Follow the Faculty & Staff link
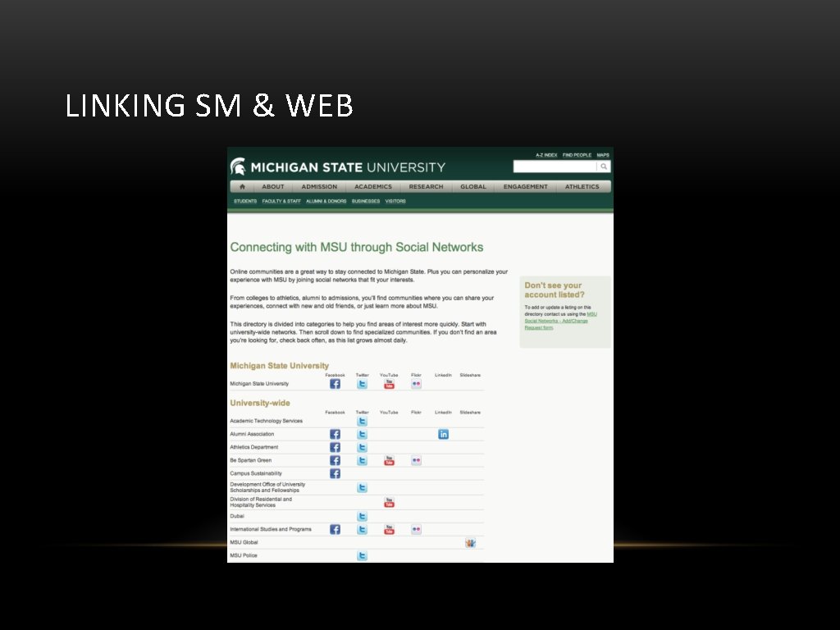This screenshot has width=840, height=630. click(x=281, y=202)
